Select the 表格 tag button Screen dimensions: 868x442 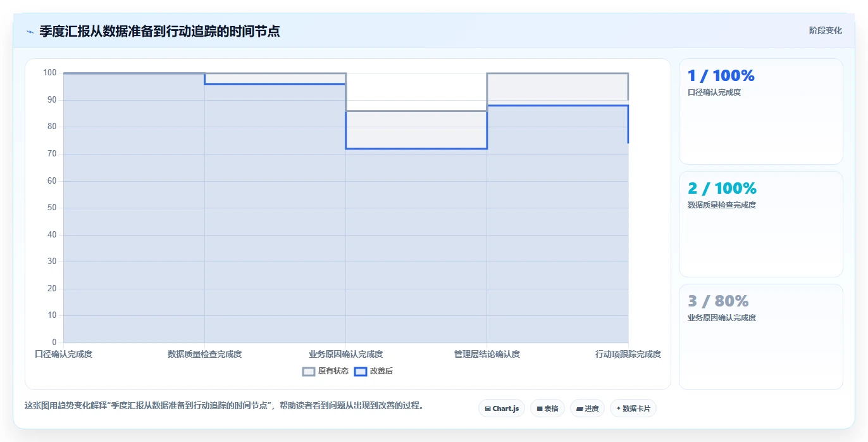pos(547,408)
